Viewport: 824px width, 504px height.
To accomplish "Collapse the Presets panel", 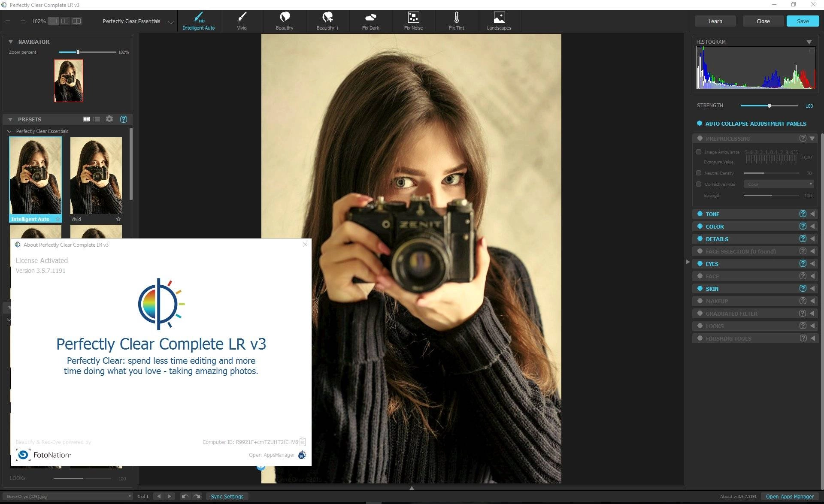I will (11, 119).
